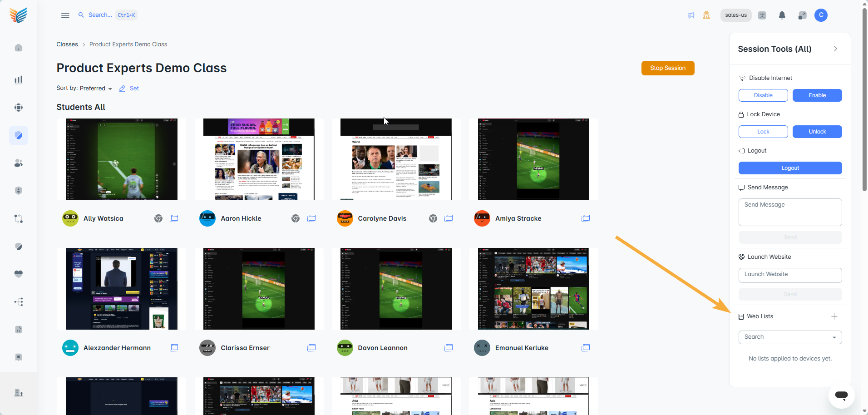Open the hamburger menu

[x=65, y=15]
